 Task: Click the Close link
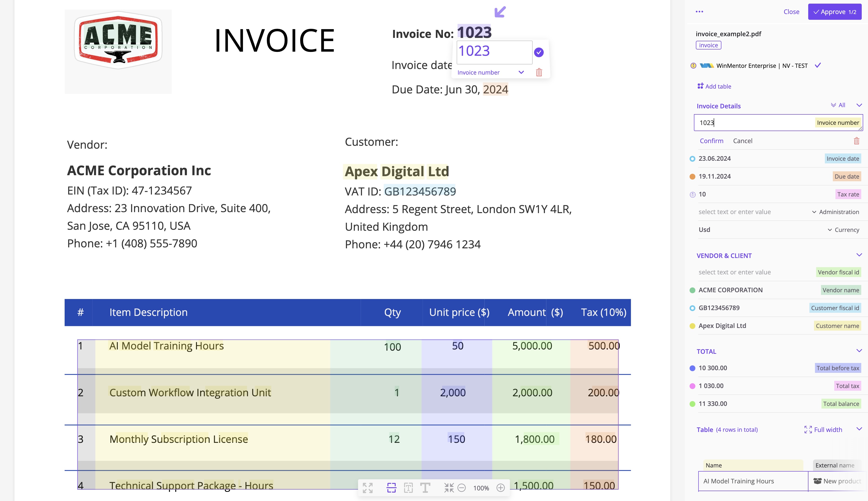[x=791, y=12]
